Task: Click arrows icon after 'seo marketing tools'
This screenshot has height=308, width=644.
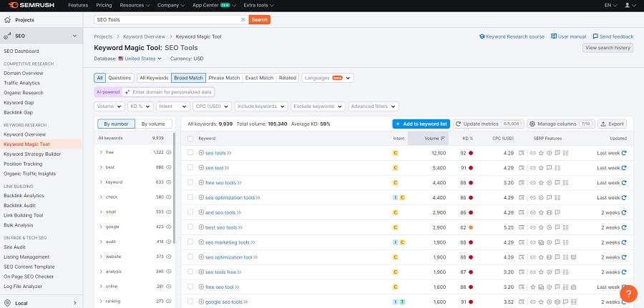Action: click(x=253, y=242)
